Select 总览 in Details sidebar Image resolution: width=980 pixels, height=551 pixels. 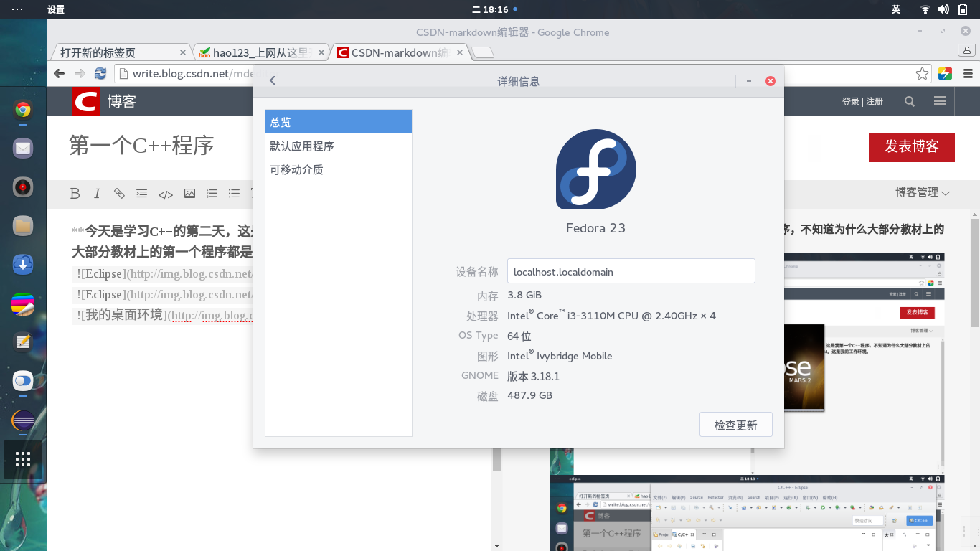click(x=339, y=122)
